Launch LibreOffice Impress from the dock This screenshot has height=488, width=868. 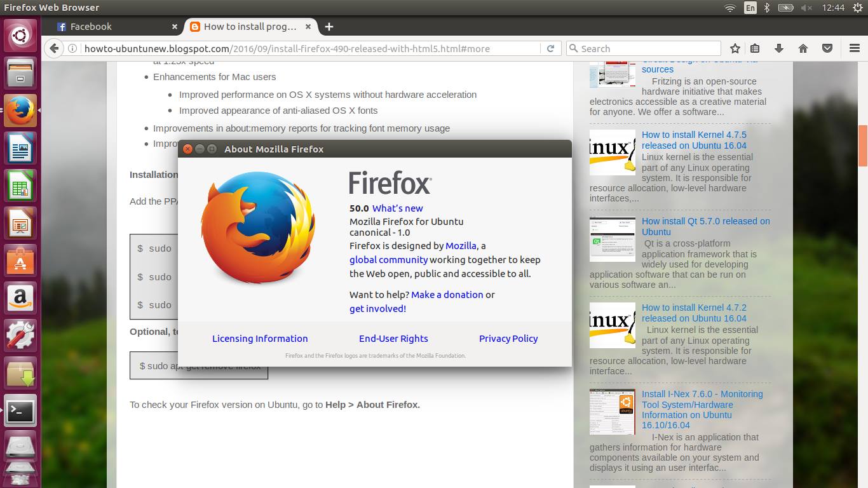[20, 223]
